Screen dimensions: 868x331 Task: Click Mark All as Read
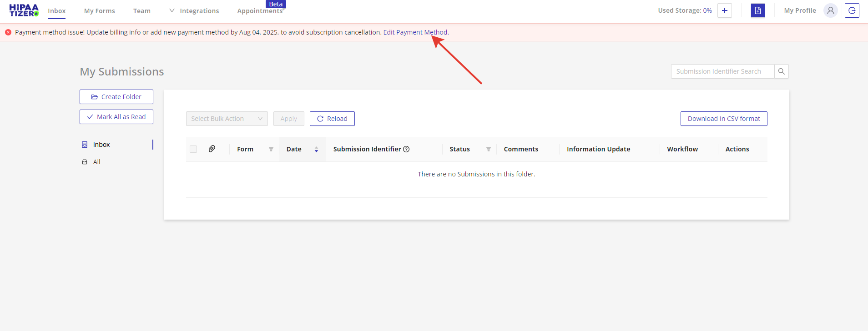pos(116,117)
